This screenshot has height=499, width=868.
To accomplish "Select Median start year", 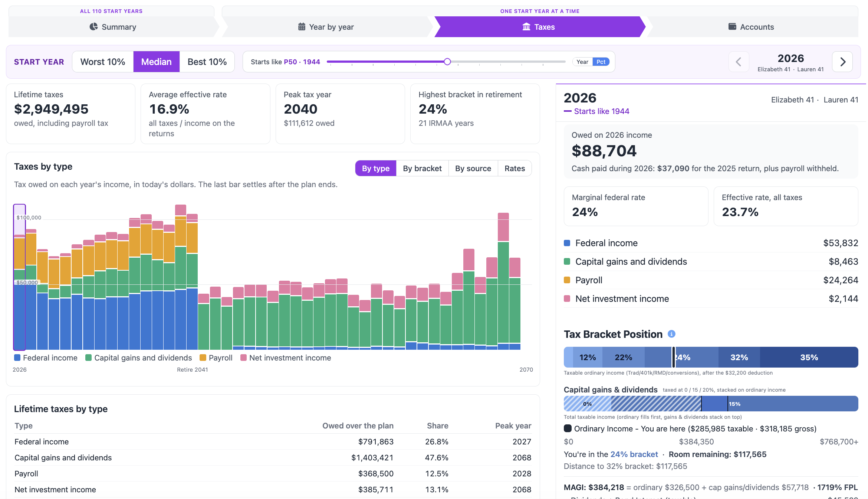I will pos(157,62).
